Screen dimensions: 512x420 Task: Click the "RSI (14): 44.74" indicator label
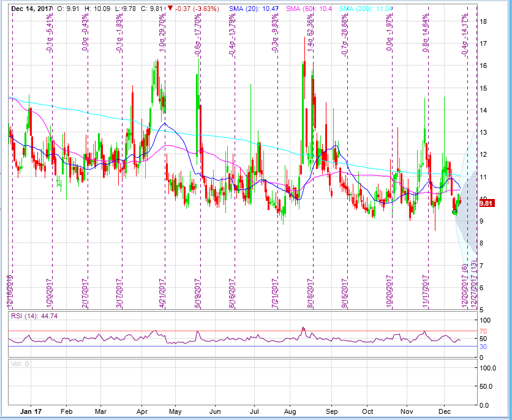[34, 316]
